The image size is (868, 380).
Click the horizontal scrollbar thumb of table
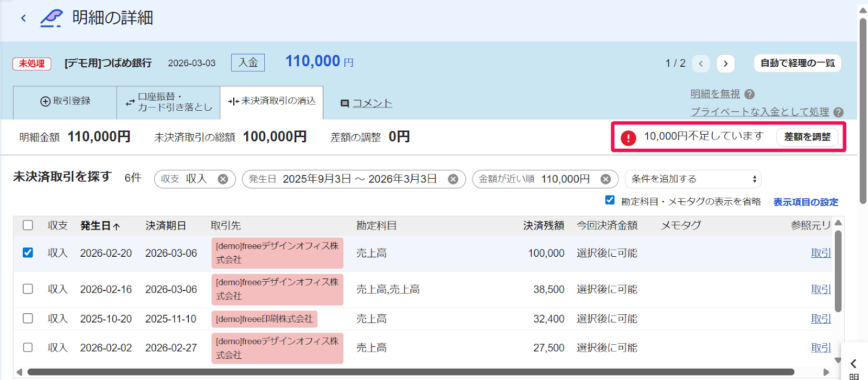pyautogui.click(x=411, y=372)
